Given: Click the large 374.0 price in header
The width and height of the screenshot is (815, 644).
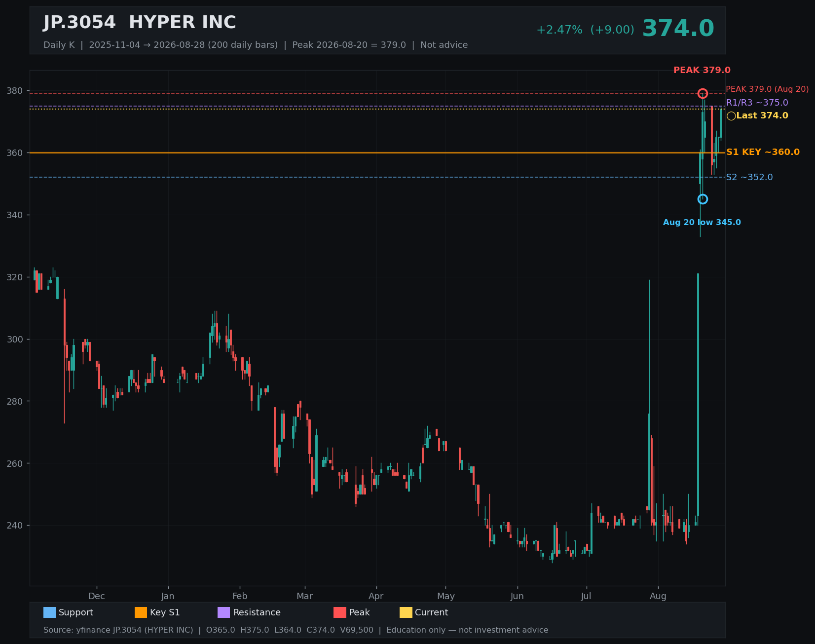Looking at the screenshot, I should (678, 29).
